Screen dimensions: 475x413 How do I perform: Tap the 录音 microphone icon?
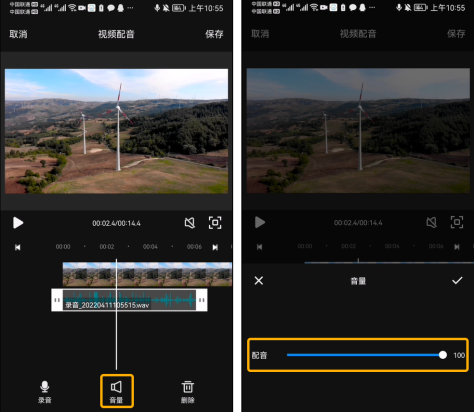[45, 392]
